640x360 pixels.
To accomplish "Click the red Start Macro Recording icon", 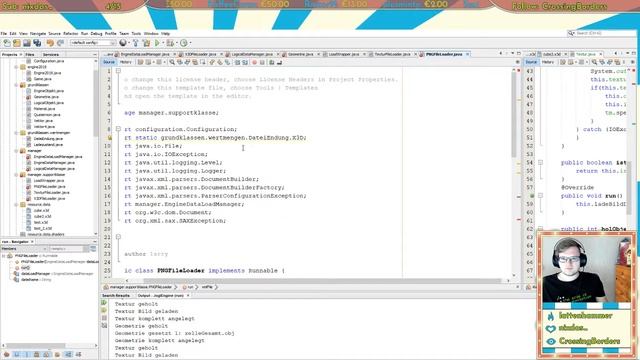I will coord(254,62).
